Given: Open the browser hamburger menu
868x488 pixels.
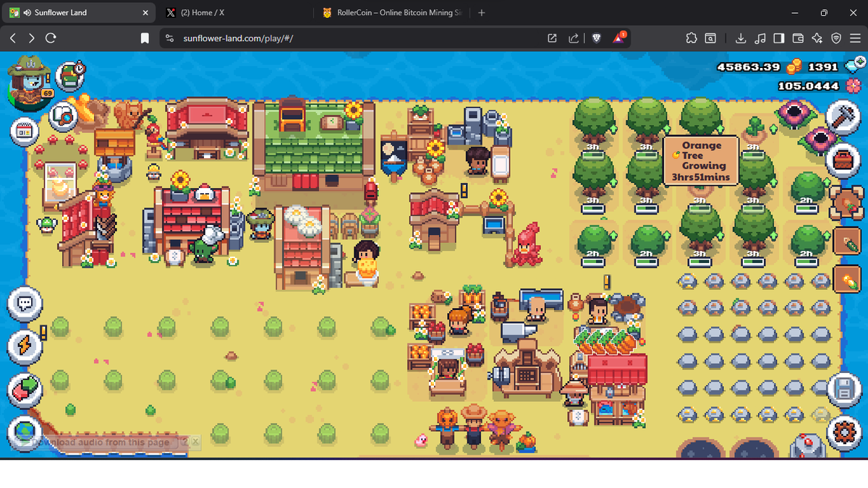Looking at the screenshot, I should pyautogui.click(x=855, y=38).
